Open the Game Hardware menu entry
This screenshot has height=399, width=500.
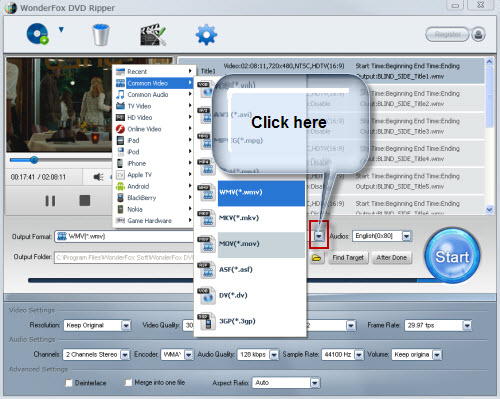pos(154,221)
